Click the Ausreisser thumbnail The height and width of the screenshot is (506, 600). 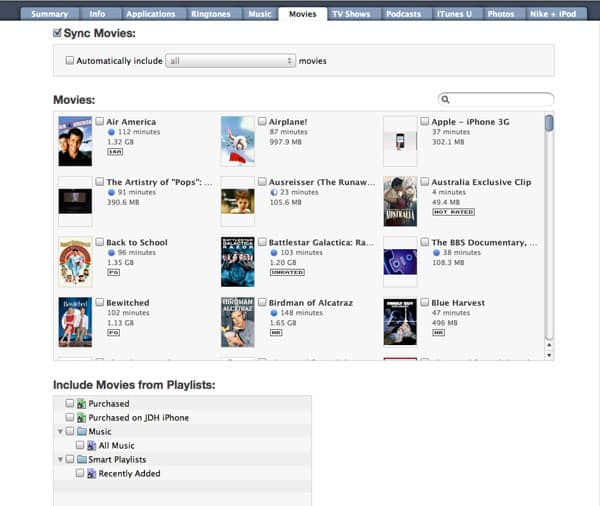tap(238, 201)
